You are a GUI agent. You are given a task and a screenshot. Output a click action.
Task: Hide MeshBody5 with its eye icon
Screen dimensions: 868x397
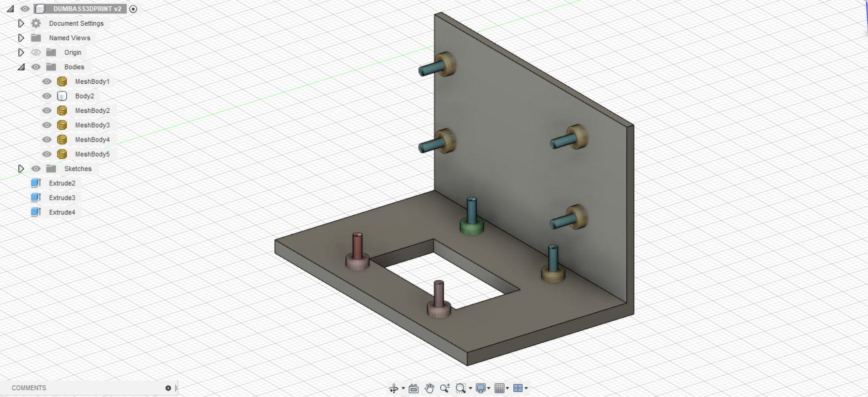(46, 154)
